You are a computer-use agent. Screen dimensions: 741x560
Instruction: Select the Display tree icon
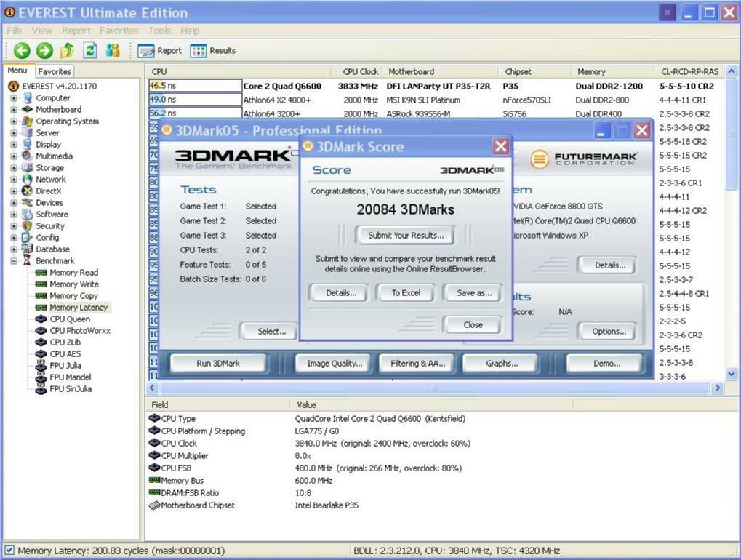(28, 144)
